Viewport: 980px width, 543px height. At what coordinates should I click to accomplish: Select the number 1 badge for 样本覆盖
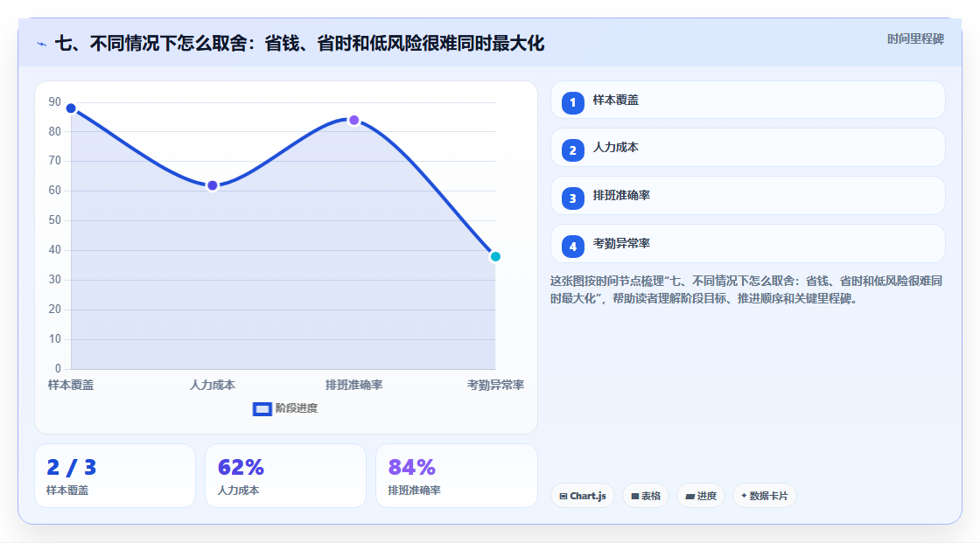pos(572,102)
